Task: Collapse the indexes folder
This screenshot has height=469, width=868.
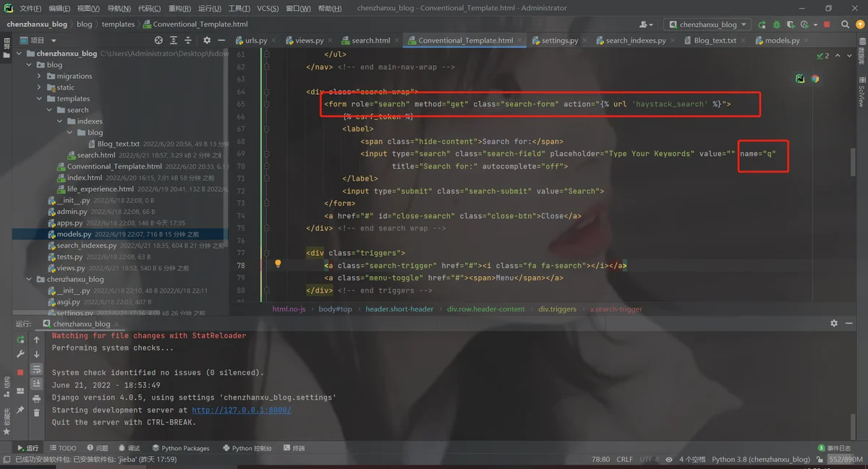Action: pyautogui.click(x=59, y=121)
